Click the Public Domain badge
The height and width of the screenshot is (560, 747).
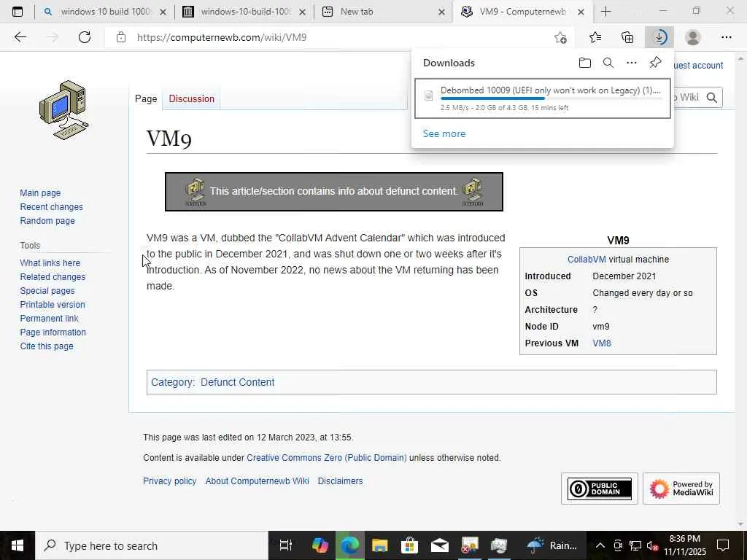click(x=600, y=489)
